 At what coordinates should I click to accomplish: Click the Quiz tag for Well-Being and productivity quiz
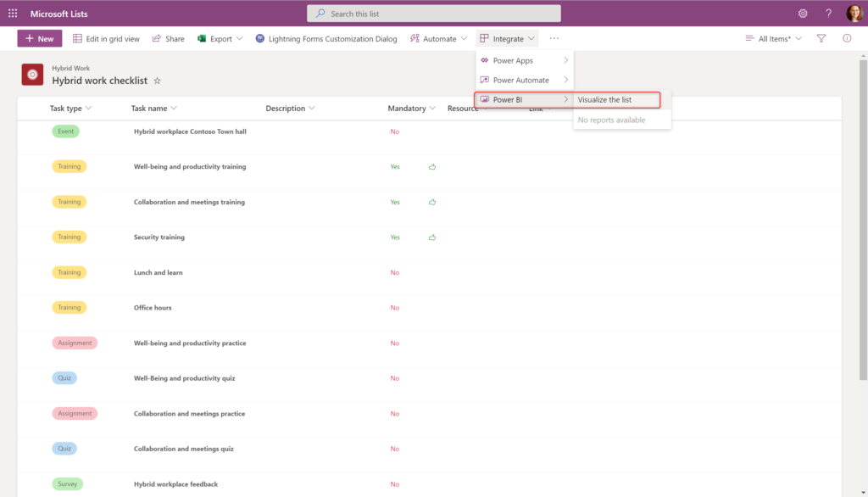(64, 378)
